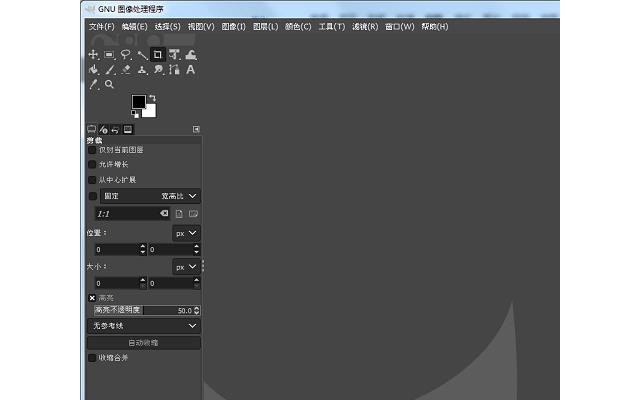Image resolution: width=640 pixels, height=400 pixels.
Task: Switch to the Undo History tab
Action: pyautogui.click(x=116, y=129)
